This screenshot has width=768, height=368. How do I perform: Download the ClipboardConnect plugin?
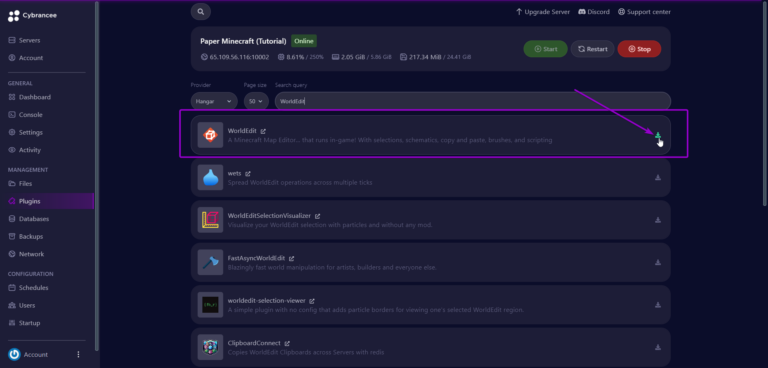click(x=658, y=347)
